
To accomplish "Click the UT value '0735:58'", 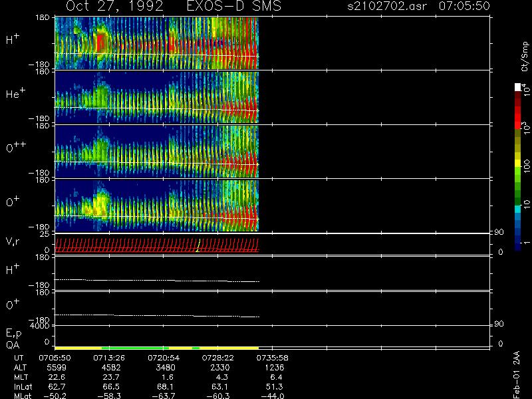I will 273,358.
